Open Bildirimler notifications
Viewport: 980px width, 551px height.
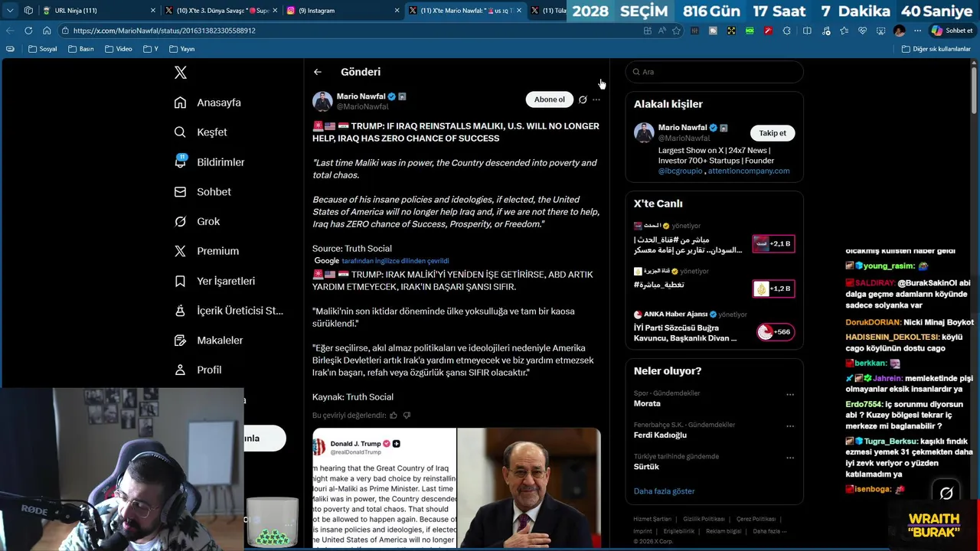coord(209,162)
